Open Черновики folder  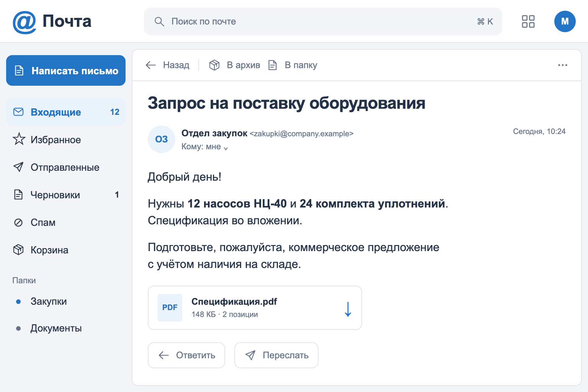pyautogui.click(x=66, y=194)
